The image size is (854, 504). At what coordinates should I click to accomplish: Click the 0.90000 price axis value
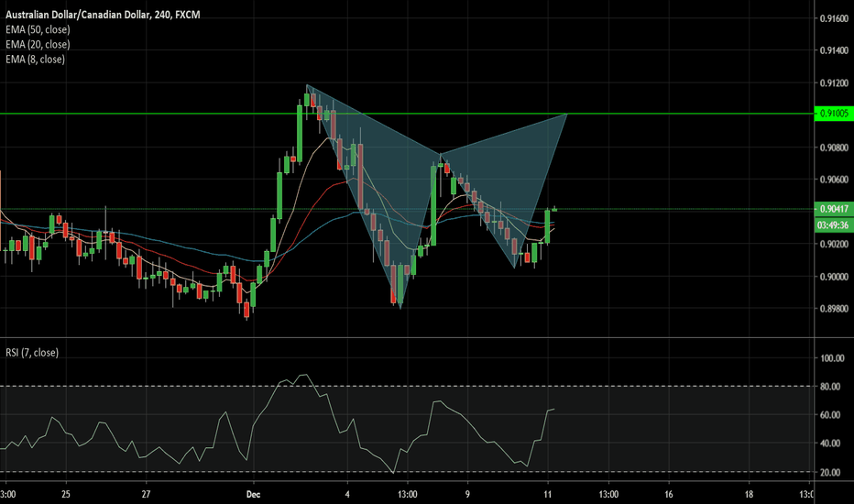pyautogui.click(x=835, y=277)
